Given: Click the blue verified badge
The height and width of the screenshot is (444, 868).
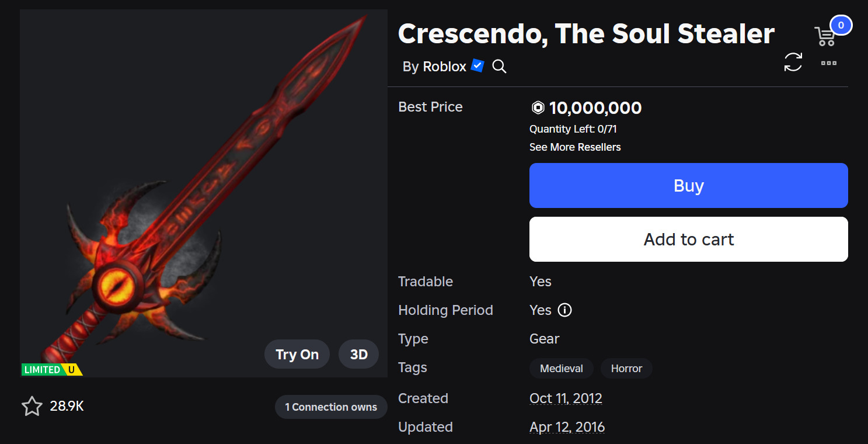Looking at the screenshot, I should [477, 66].
